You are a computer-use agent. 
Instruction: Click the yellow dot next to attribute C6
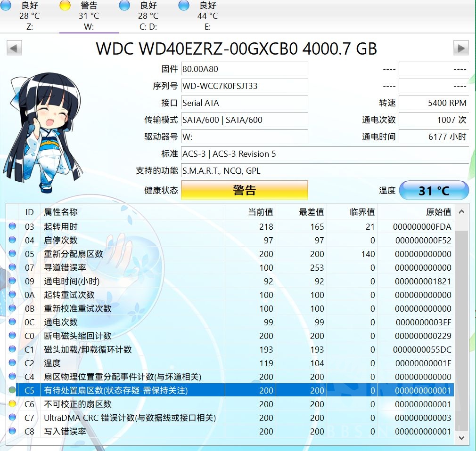pyautogui.click(x=11, y=404)
